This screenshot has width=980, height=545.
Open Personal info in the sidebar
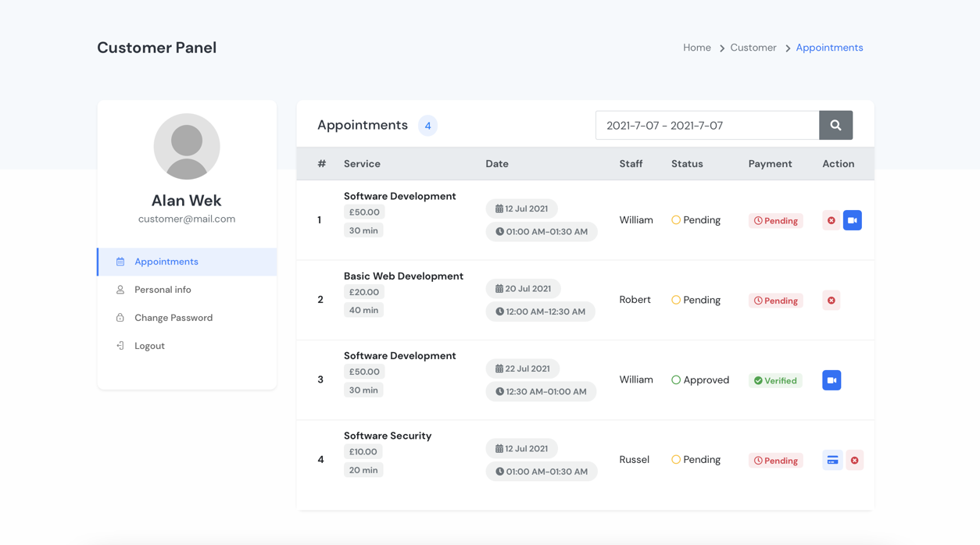pos(163,290)
